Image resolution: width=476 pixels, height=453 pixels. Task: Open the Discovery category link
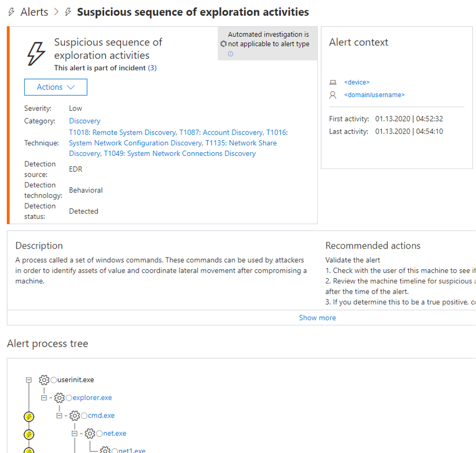(x=84, y=120)
